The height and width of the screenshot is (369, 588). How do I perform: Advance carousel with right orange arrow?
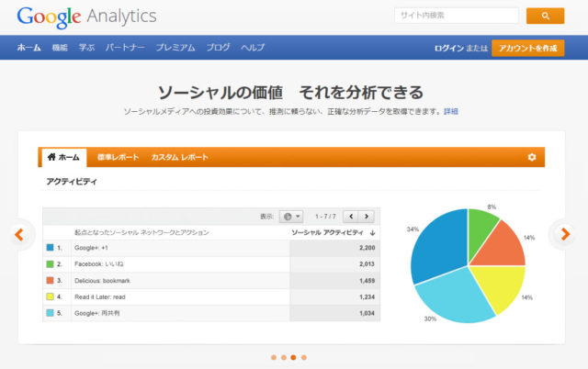pyautogui.click(x=565, y=234)
